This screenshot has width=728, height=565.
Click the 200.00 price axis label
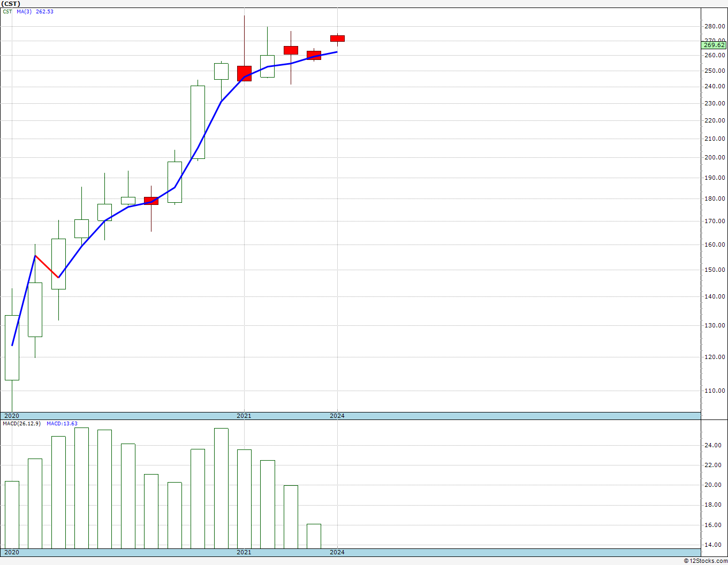click(x=715, y=157)
